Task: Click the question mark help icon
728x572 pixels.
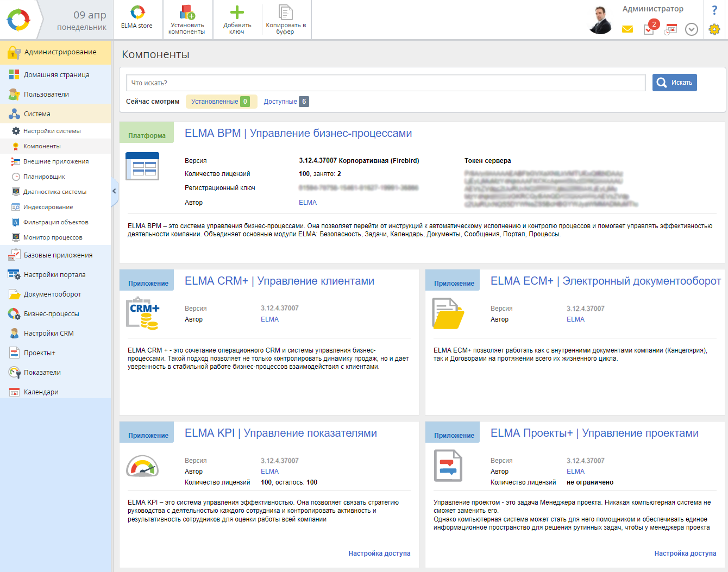Action: (714, 10)
